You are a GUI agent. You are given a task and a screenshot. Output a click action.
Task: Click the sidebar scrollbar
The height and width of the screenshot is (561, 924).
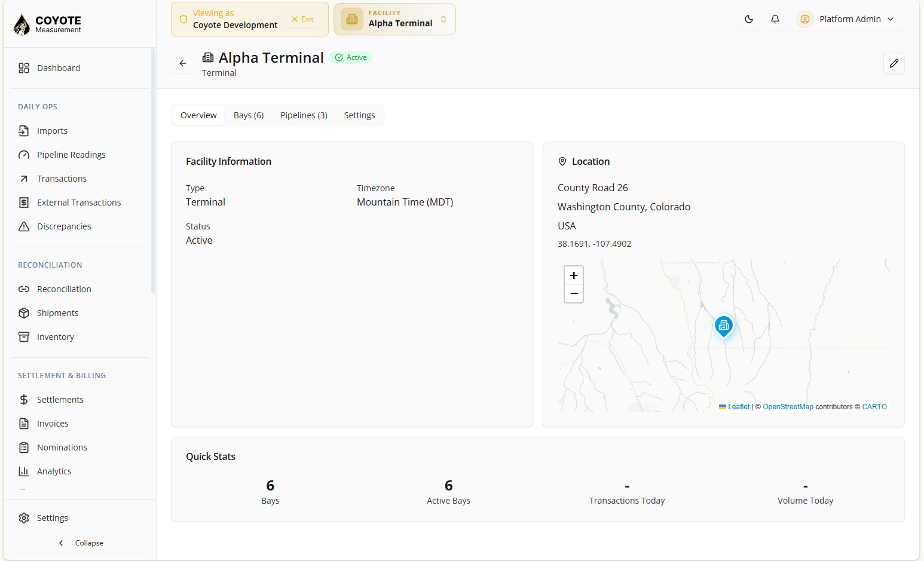pos(154,170)
